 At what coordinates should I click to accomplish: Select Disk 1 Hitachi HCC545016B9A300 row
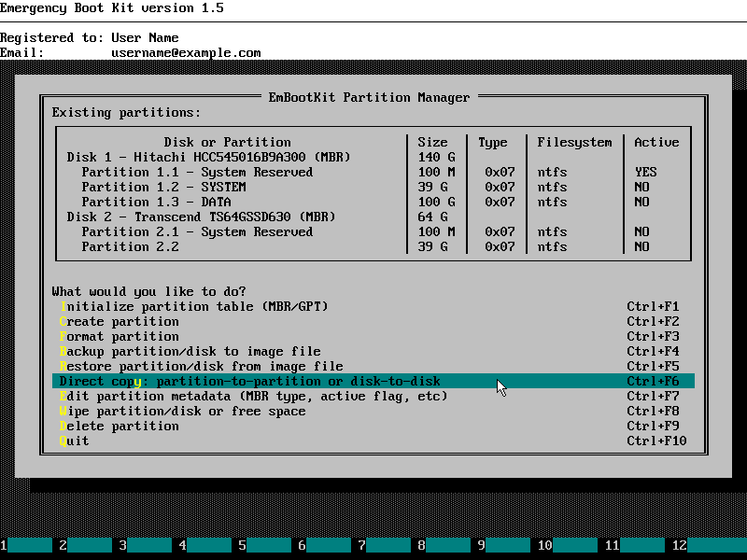click(x=373, y=157)
